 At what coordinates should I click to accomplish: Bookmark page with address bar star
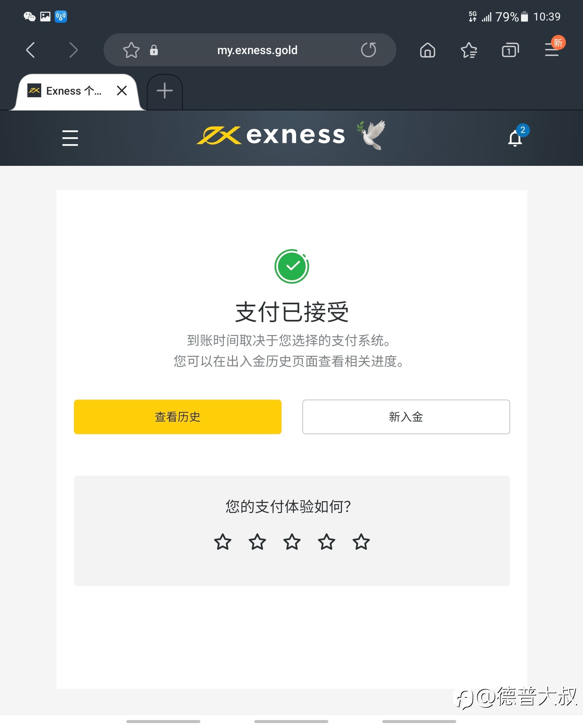(x=131, y=50)
